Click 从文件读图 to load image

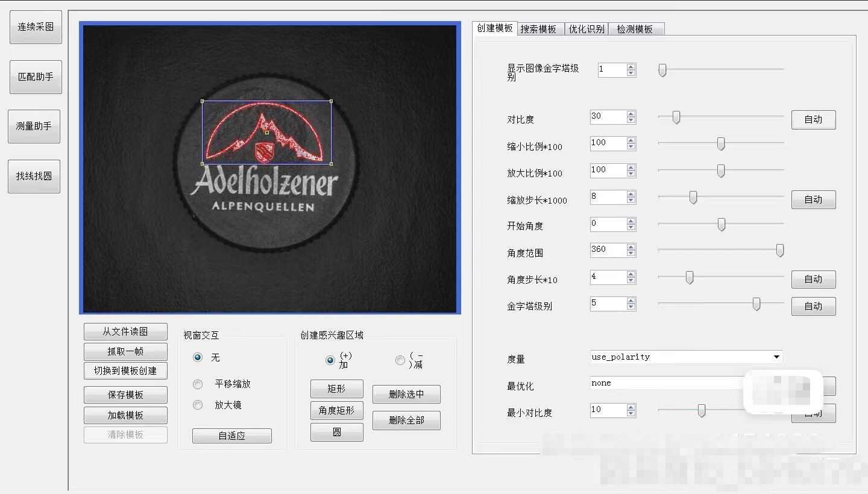(x=125, y=331)
